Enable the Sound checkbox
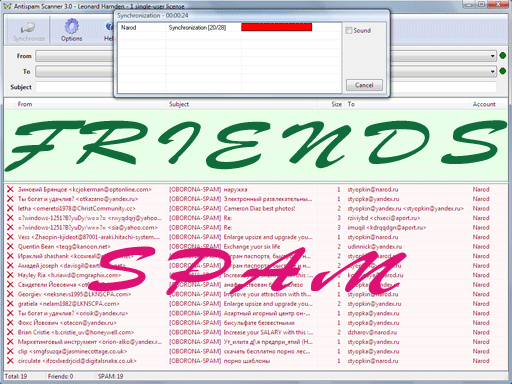512x384 pixels. point(349,31)
